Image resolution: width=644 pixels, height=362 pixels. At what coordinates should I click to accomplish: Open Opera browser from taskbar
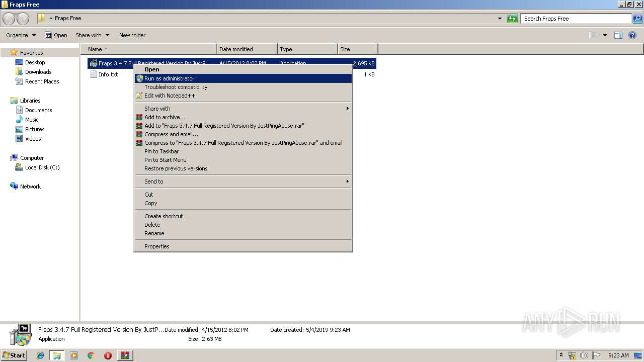click(108, 355)
